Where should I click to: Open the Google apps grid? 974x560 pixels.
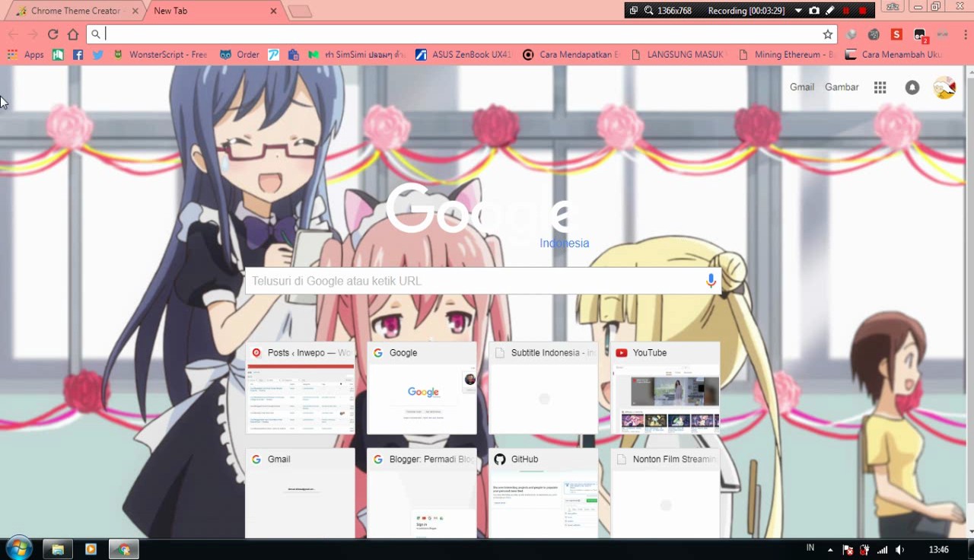tap(880, 87)
